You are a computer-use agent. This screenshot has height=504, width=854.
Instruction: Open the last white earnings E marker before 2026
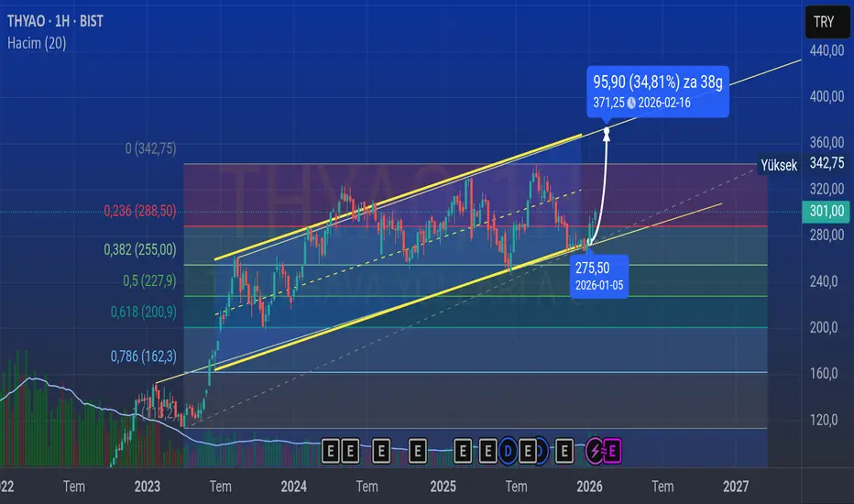click(564, 451)
